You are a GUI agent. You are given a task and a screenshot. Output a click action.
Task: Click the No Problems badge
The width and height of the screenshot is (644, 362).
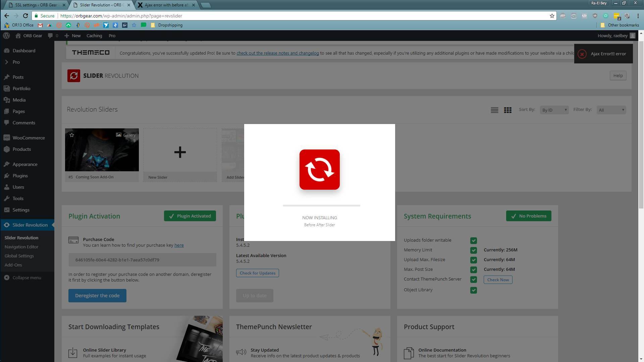[x=529, y=216]
